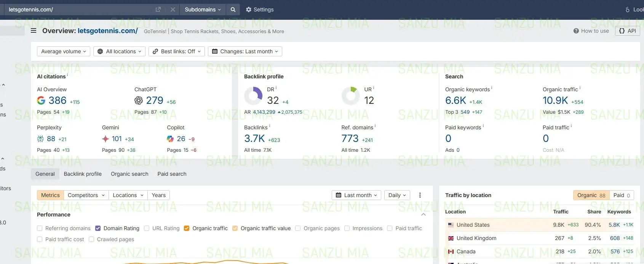Show info tooltip for Organic traffic
Viewport: 644px width, 264px height.
click(580, 88)
